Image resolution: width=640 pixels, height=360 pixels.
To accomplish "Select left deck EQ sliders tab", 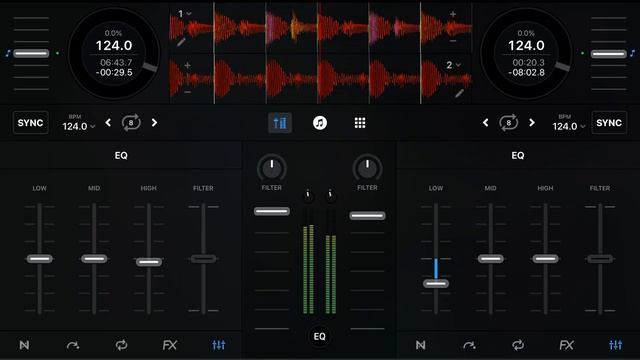I will click(x=219, y=345).
